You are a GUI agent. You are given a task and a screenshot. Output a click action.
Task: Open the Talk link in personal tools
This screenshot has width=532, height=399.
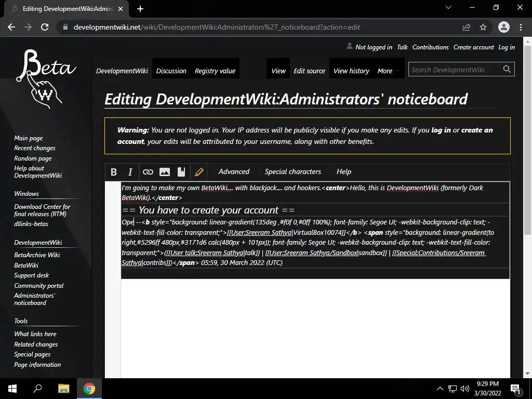point(402,47)
